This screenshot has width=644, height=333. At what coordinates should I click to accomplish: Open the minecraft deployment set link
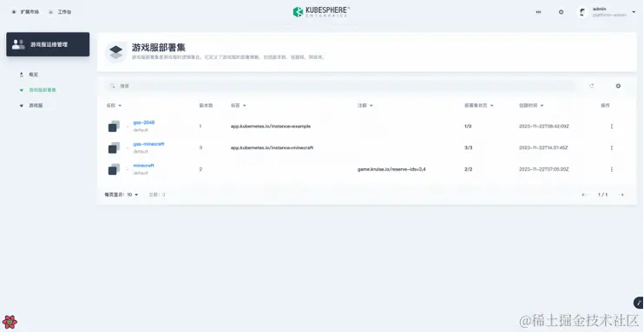coord(143,166)
